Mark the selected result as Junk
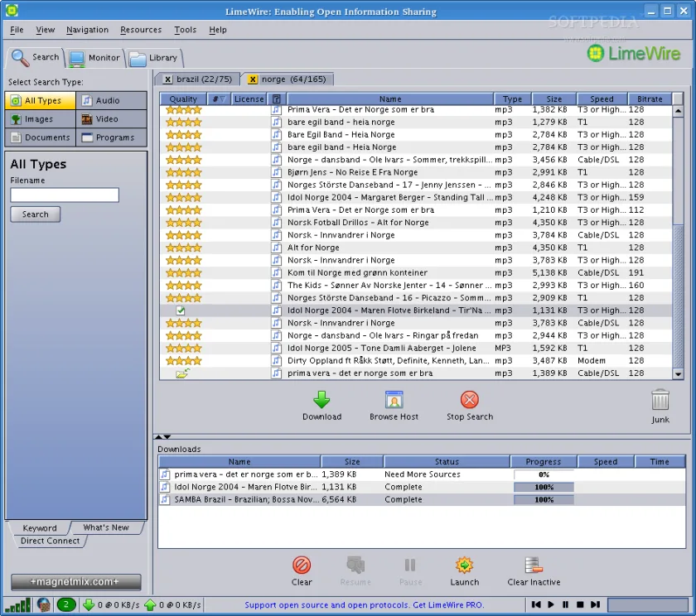 (x=660, y=406)
